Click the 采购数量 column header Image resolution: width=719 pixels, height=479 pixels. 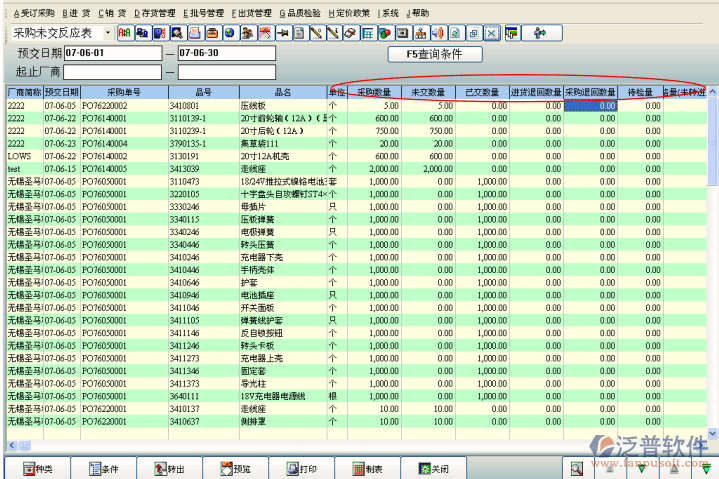pyautogui.click(x=374, y=92)
